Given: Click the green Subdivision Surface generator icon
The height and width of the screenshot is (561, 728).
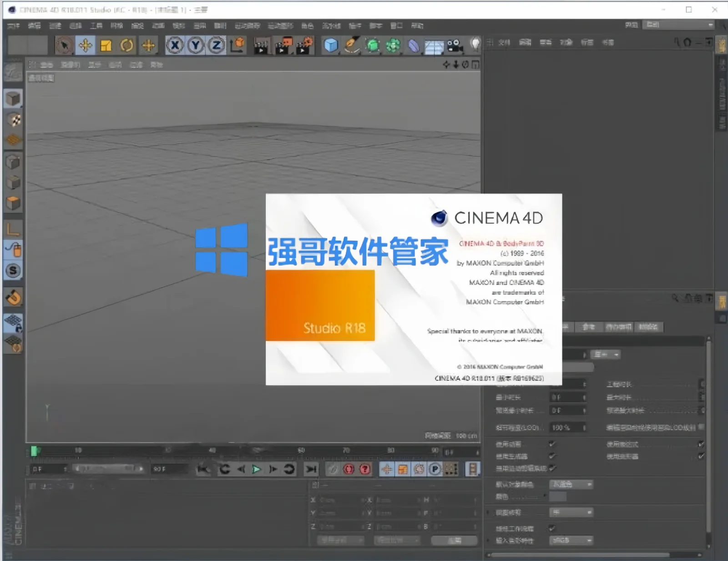Looking at the screenshot, I should [373, 45].
